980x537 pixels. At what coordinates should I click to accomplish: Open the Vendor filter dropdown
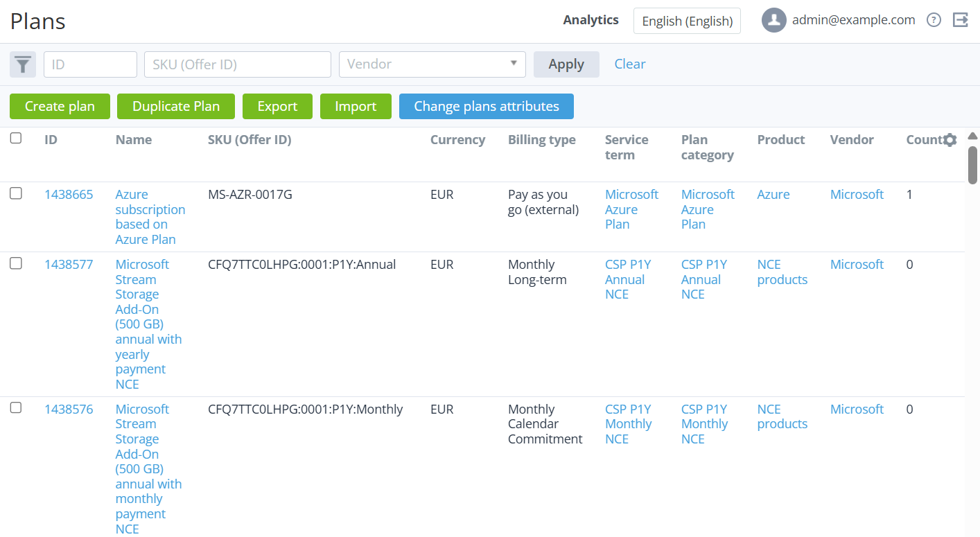432,64
